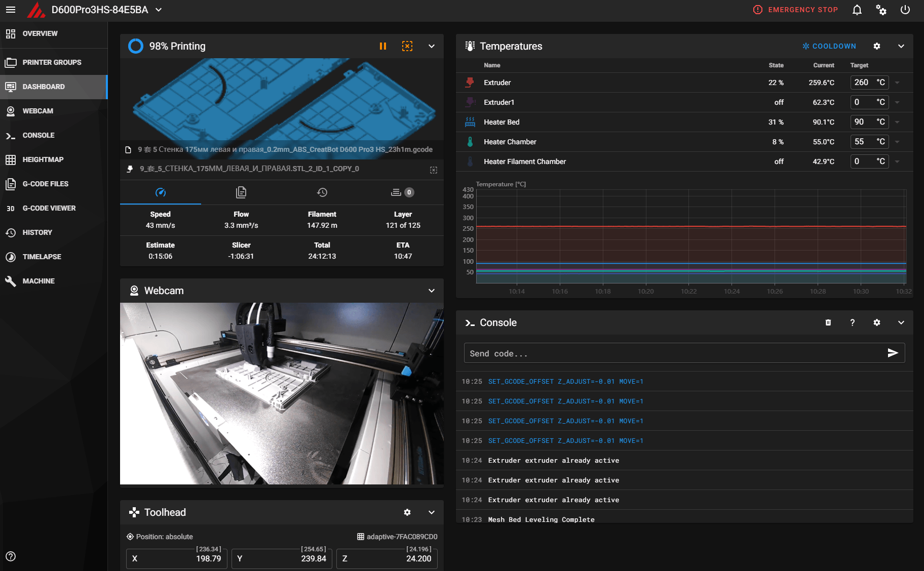The height and width of the screenshot is (571, 924).
Task: Pause the current print job
Action: tap(383, 46)
